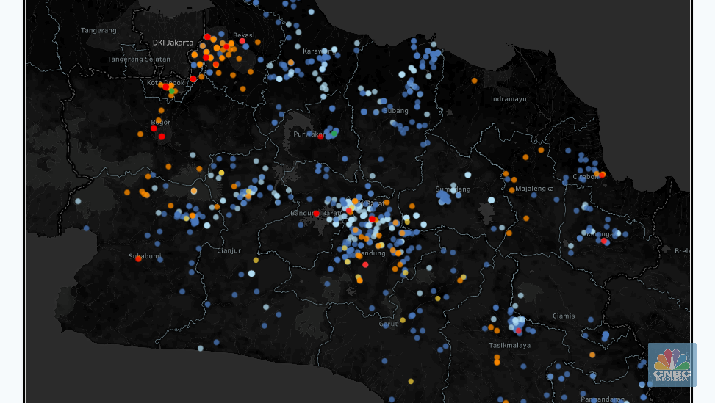This screenshot has height=403, width=715.
Task: Select the Cirebon label on map
Action: tap(585, 176)
